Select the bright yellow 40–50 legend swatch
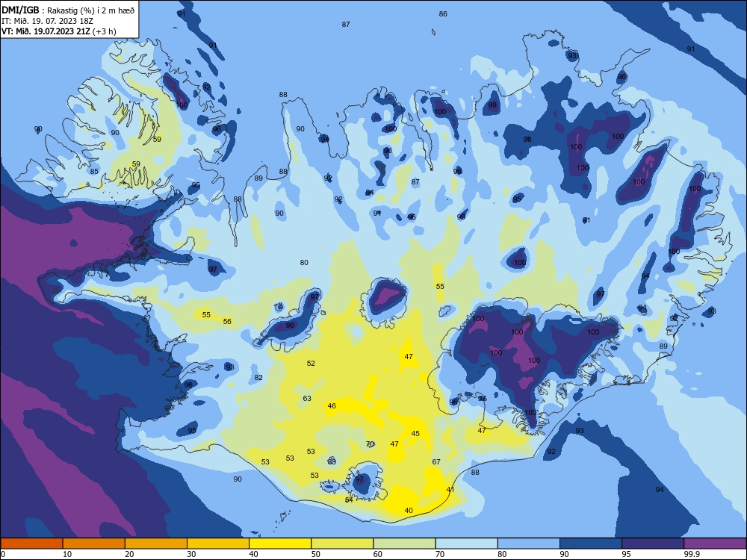Image resolution: width=747 pixels, height=560 pixels. (x=280, y=544)
